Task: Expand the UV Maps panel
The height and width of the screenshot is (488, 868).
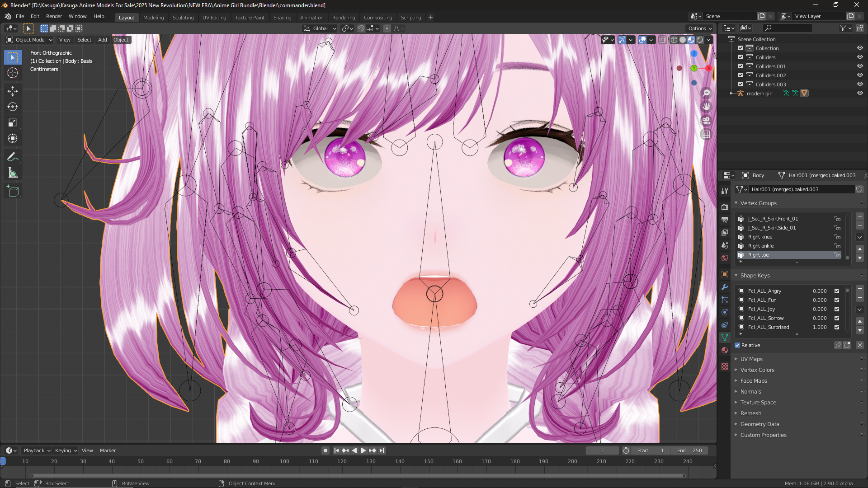Action: (x=751, y=359)
